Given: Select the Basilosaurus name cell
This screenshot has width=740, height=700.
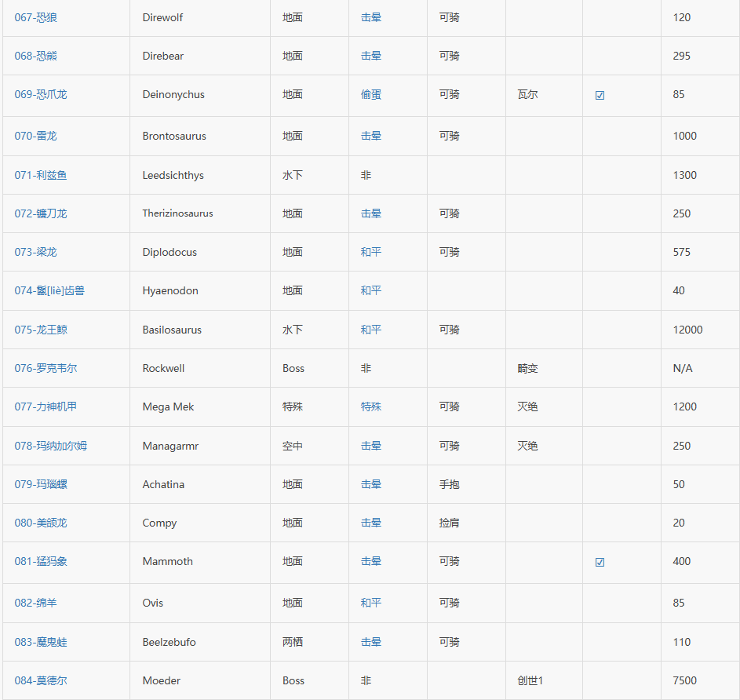Looking at the screenshot, I should 200,330.
